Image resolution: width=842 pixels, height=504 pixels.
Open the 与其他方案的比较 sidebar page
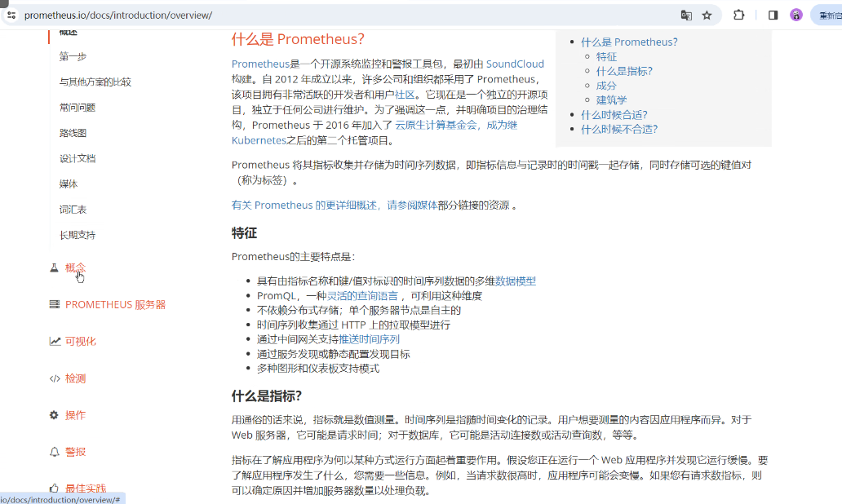click(95, 82)
